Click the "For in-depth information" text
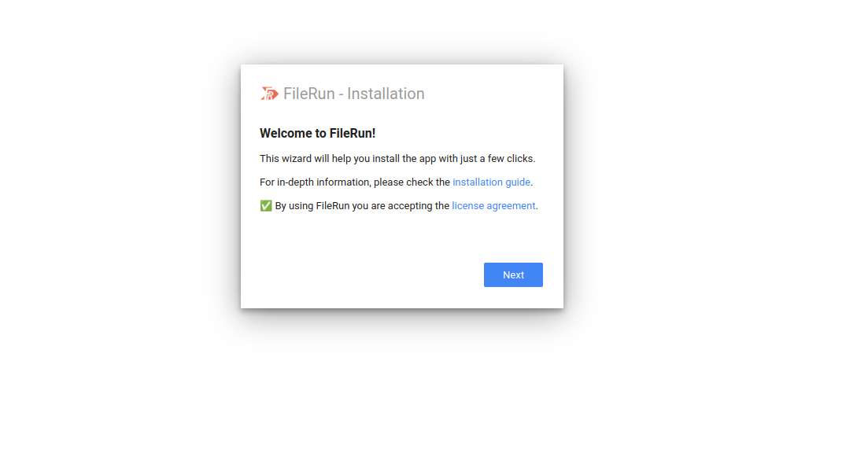 314,182
